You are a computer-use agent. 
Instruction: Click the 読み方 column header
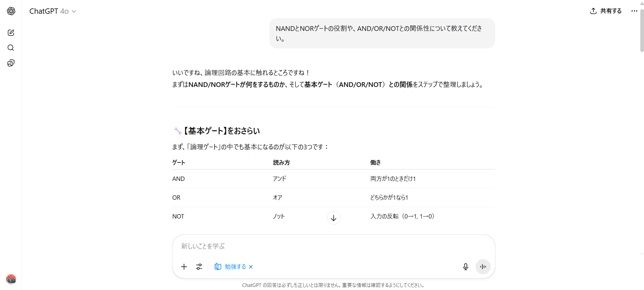click(x=281, y=162)
